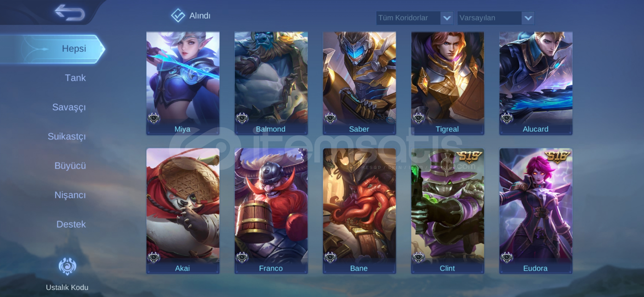Image resolution: width=644 pixels, height=297 pixels.
Task: Open the Tigreal hero card
Action: tap(447, 83)
